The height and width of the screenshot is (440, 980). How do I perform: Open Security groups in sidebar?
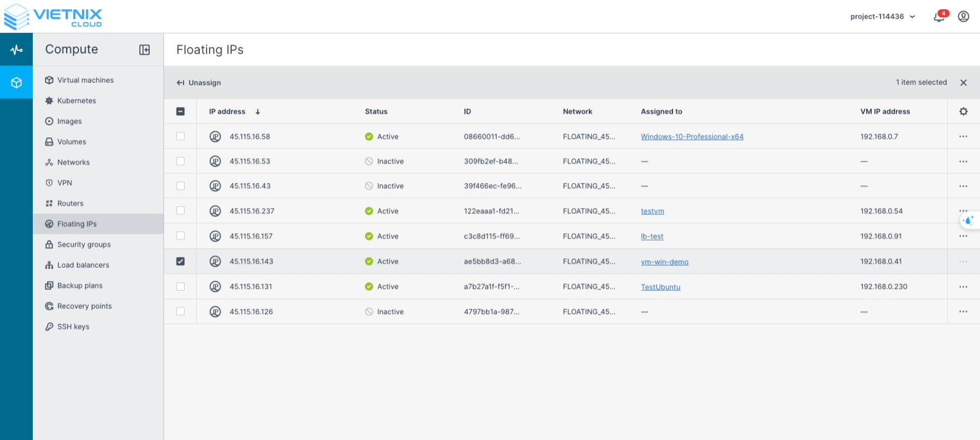point(84,245)
